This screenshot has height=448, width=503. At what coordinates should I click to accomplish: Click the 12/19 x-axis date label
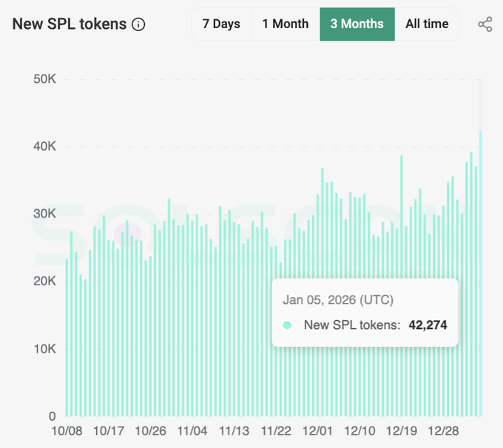click(x=400, y=430)
